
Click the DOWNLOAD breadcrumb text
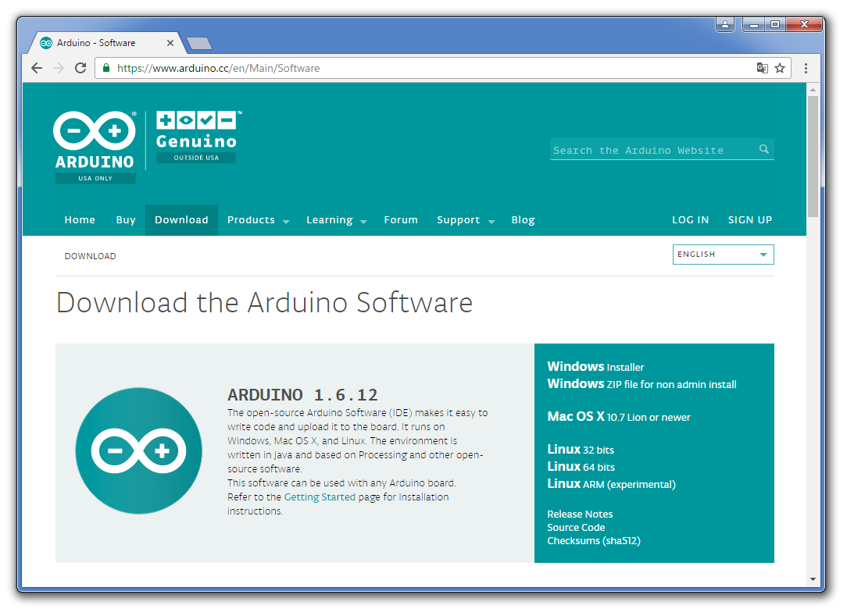point(90,256)
